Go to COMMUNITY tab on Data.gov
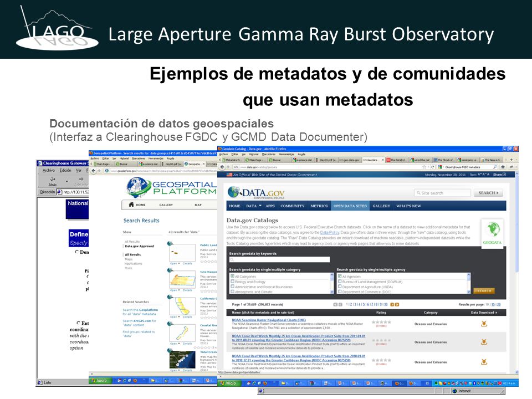The height and width of the screenshot is (399, 532). pyautogui.click(x=292, y=206)
